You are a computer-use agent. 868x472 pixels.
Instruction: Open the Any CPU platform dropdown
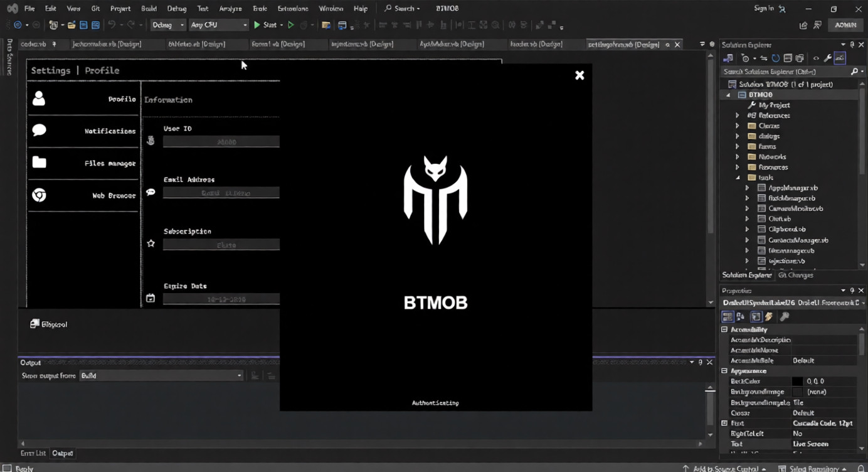pyautogui.click(x=218, y=24)
